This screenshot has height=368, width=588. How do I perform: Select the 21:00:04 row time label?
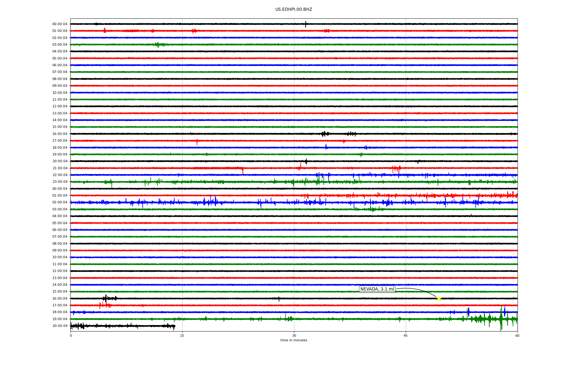pyautogui.click(x=60, y=168)
